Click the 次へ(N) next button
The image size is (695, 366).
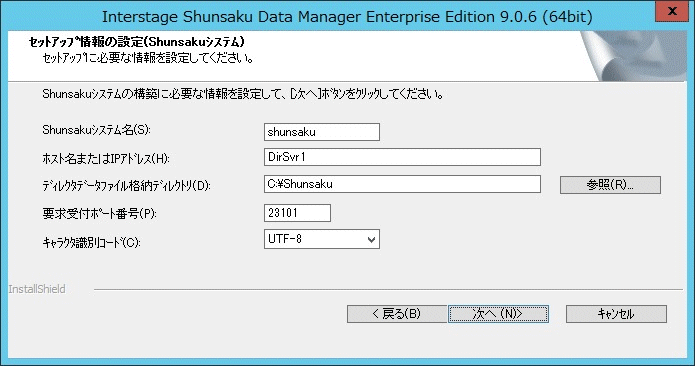[498, 314]
